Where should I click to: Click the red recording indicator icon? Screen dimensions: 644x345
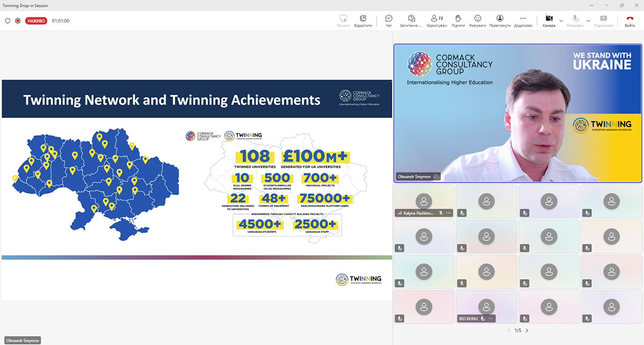click(x=18, y=21)
